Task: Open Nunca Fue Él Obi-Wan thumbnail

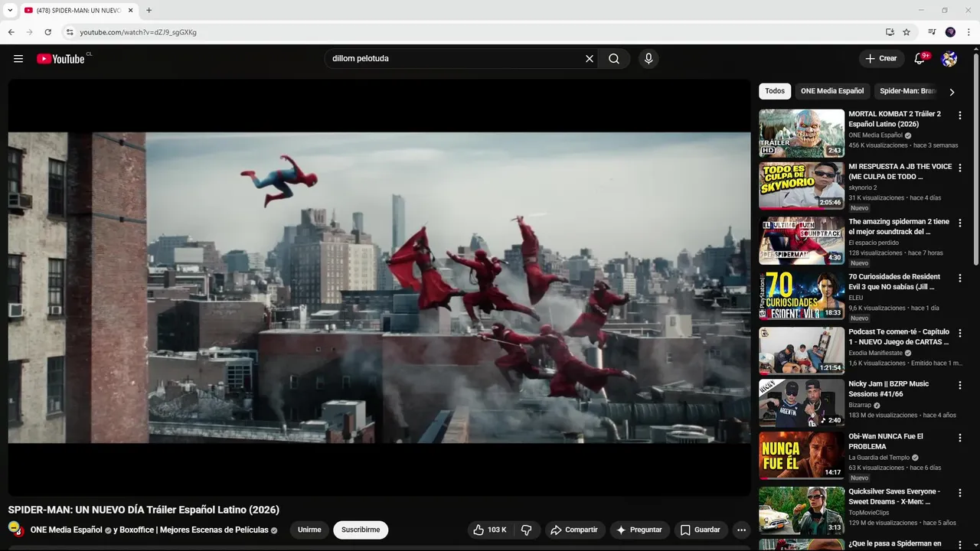Action: coord(802,456)
